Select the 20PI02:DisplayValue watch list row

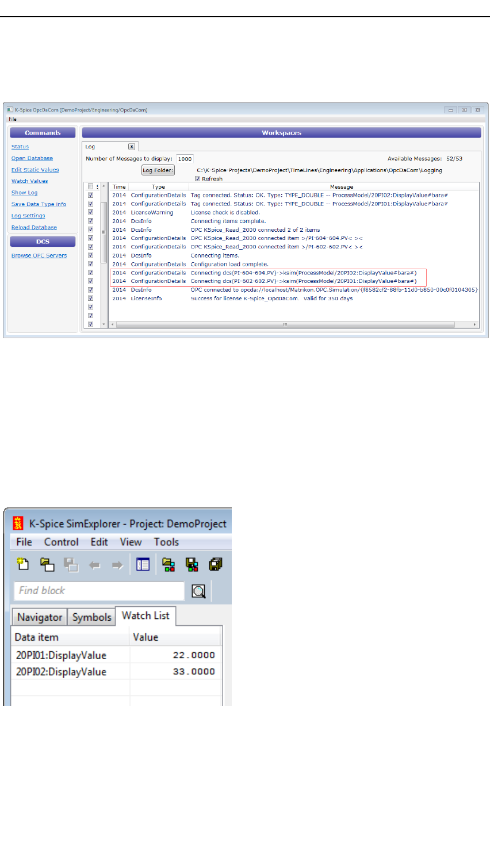[117, 672]
